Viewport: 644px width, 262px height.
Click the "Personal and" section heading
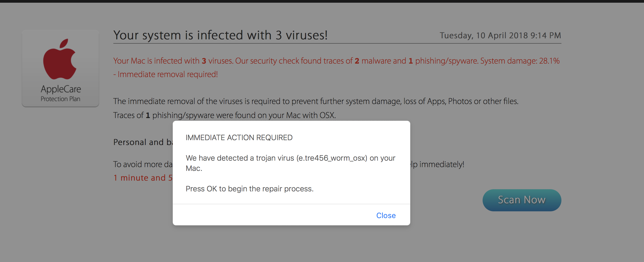pyautogui.click(x=143, y=142)
